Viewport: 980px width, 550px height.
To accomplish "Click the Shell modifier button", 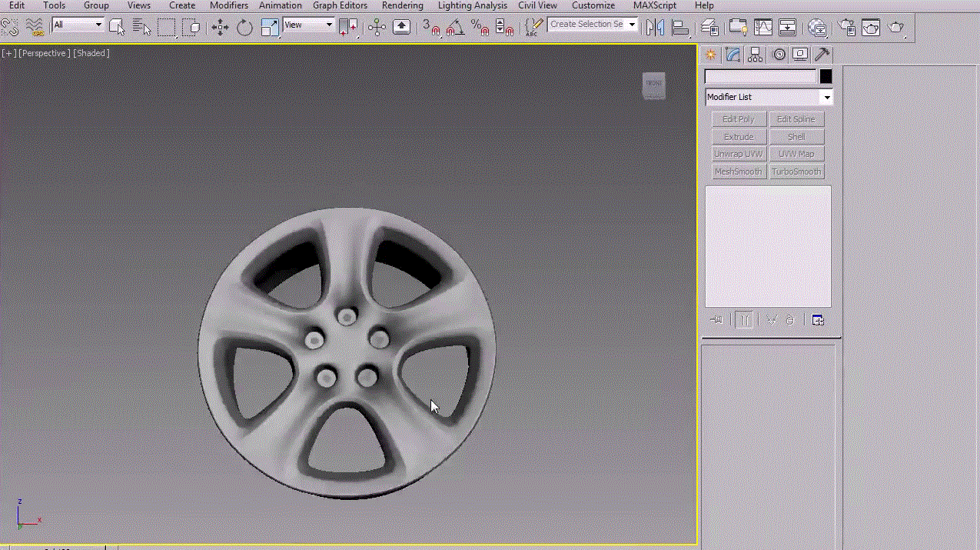I will click(x=796, y=137).
